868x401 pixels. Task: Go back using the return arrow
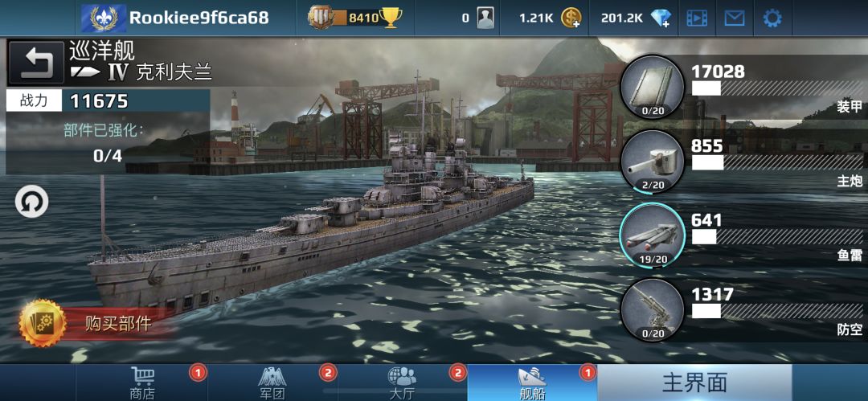pyautogui.click(x=37, y=62)
